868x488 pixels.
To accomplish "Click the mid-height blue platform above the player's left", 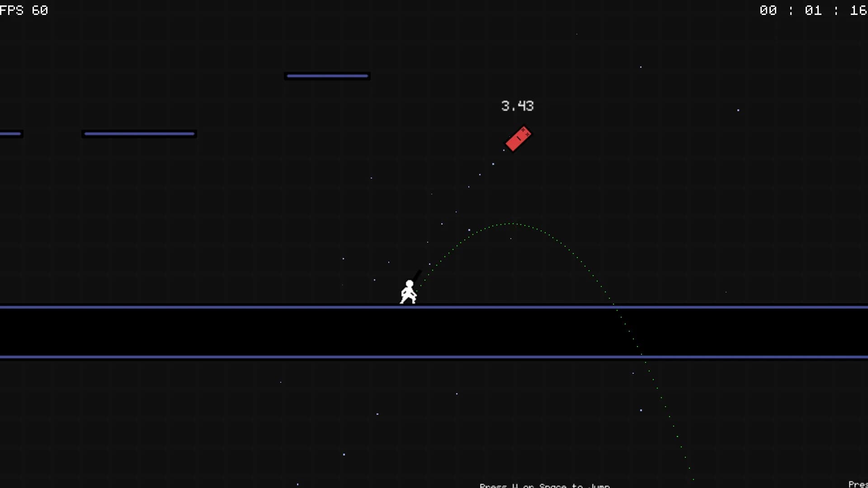I will (139, 134).
